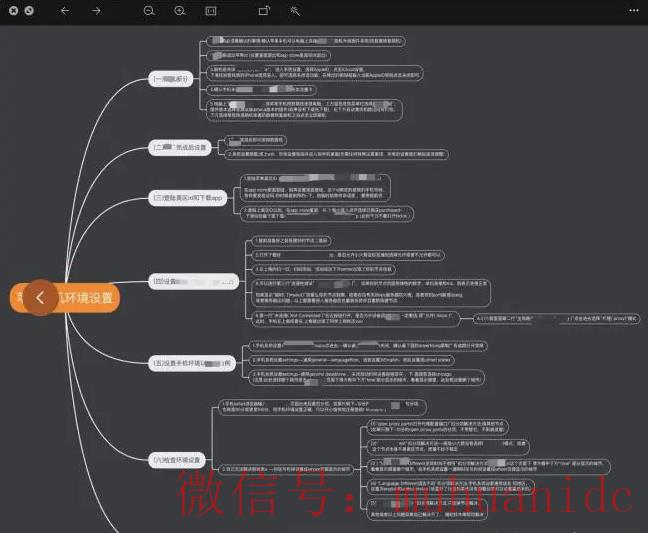Open the three-dot more options menu
The image size is (648, 533).
point(634,11)
